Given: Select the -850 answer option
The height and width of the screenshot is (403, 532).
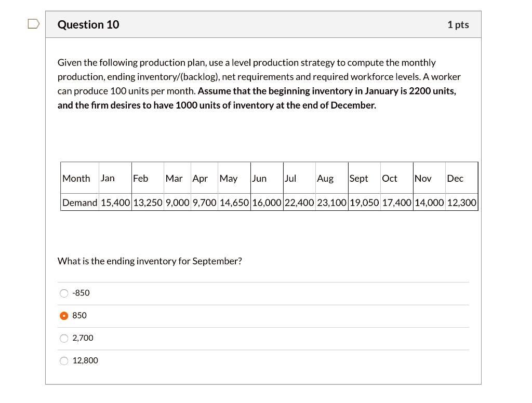Looking at the screenshot, I should click(x=63, y=293).
